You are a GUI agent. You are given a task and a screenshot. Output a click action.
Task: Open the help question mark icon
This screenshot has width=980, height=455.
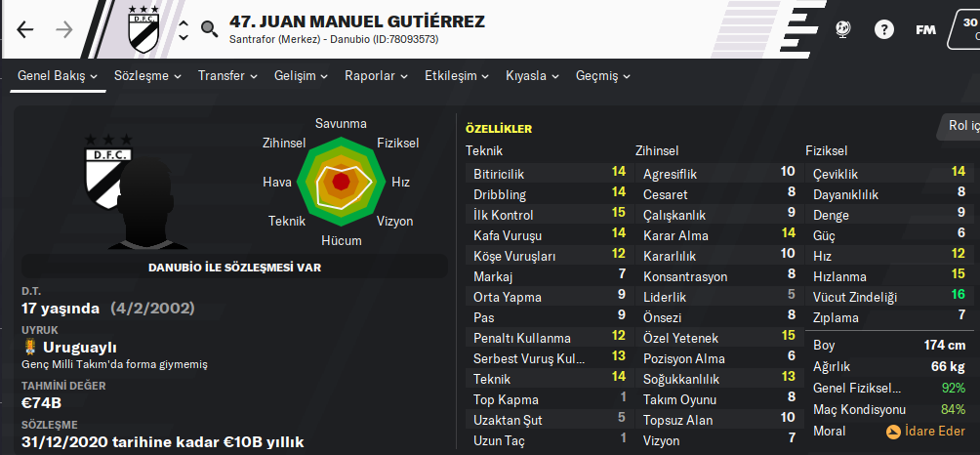(x=884, y=29)
